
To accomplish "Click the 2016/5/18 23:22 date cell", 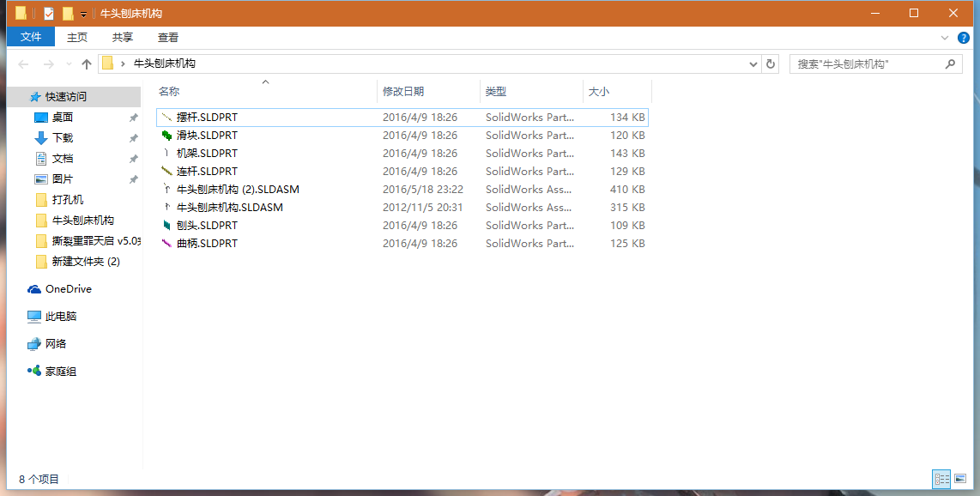I will coord(423,190).
